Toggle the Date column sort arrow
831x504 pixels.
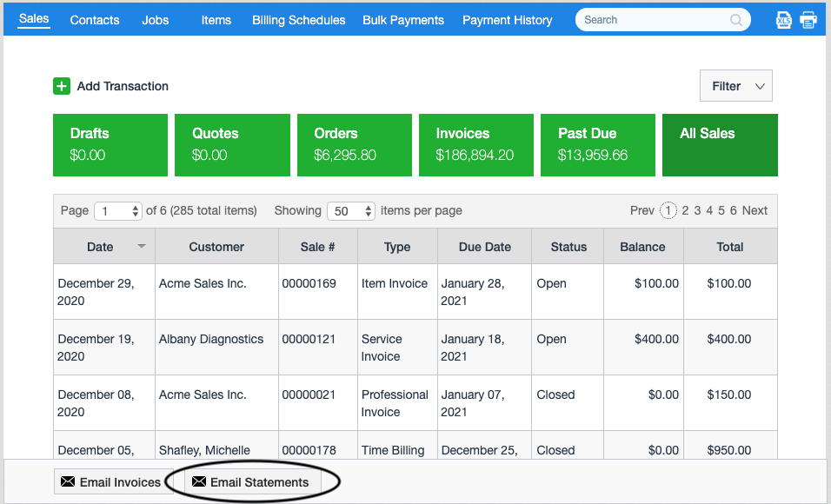(142, 247)
